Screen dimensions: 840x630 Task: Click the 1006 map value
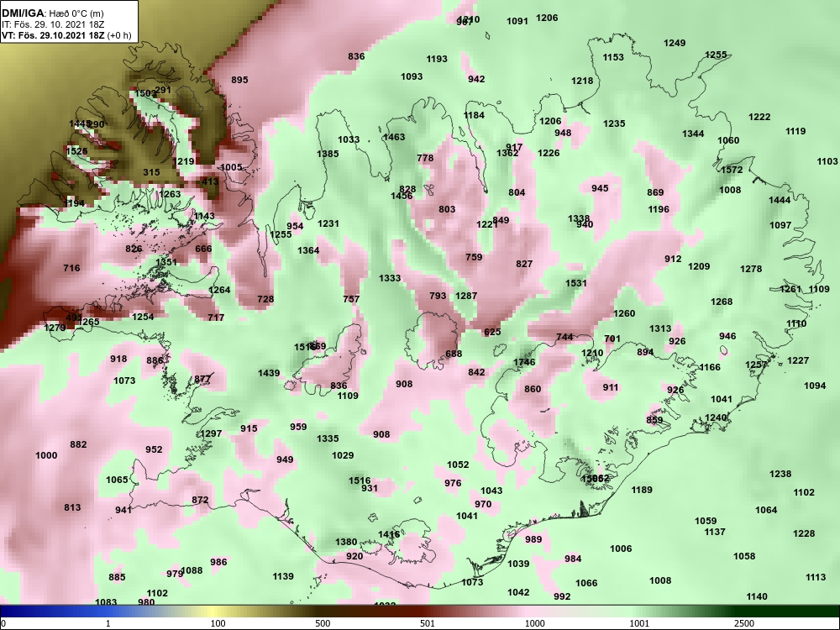621,549
